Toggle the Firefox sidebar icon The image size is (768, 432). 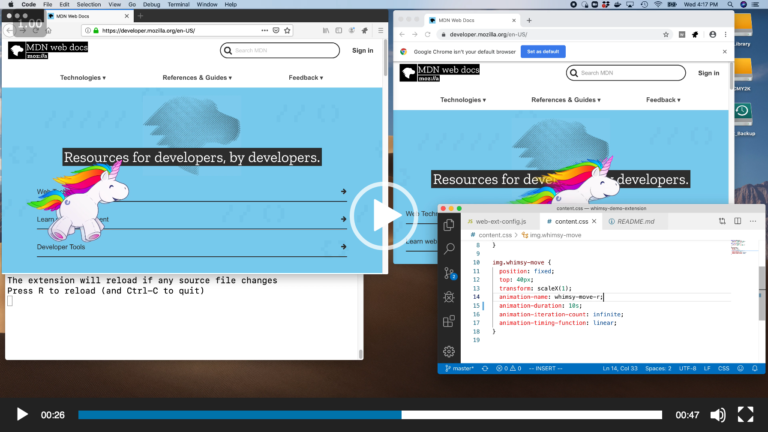point(338,30)
